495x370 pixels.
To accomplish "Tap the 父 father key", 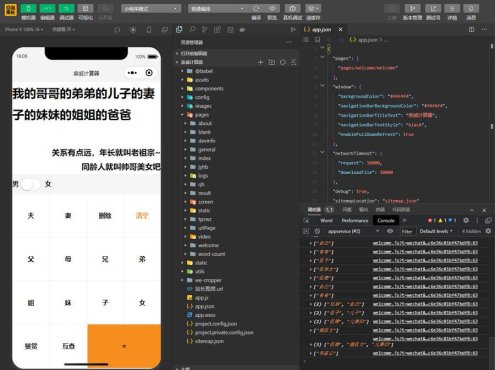I will [31, 259].
